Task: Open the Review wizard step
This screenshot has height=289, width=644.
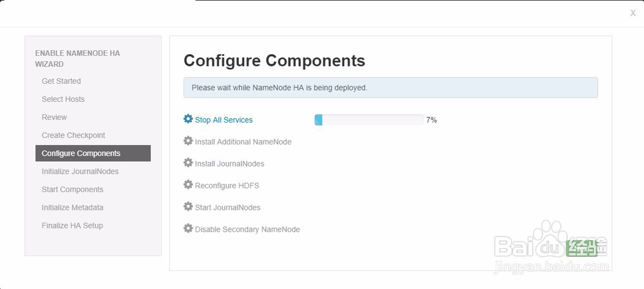Action: tap(54, 117)
